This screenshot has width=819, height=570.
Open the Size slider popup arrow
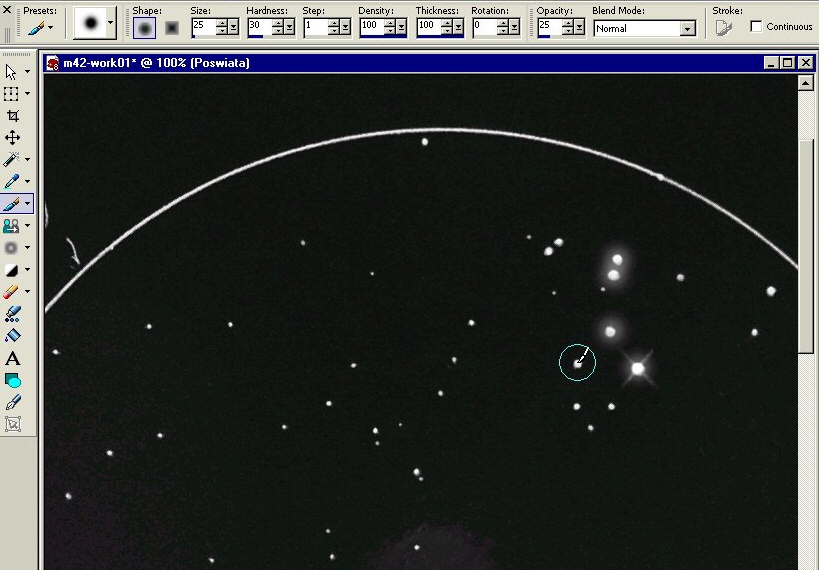click(233, 27)
